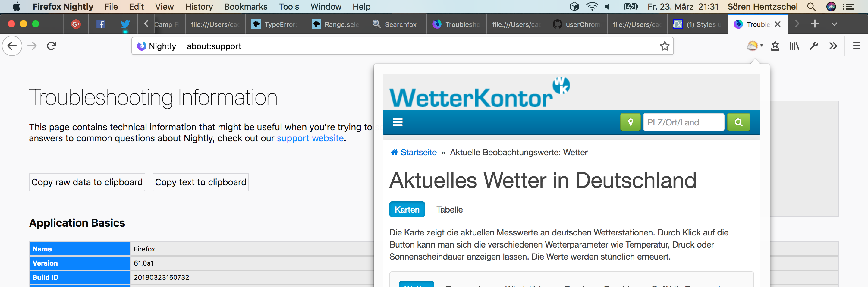Open the Firefox Nightly application menu
Screen dimensions: 868x287
pos(63,7)
